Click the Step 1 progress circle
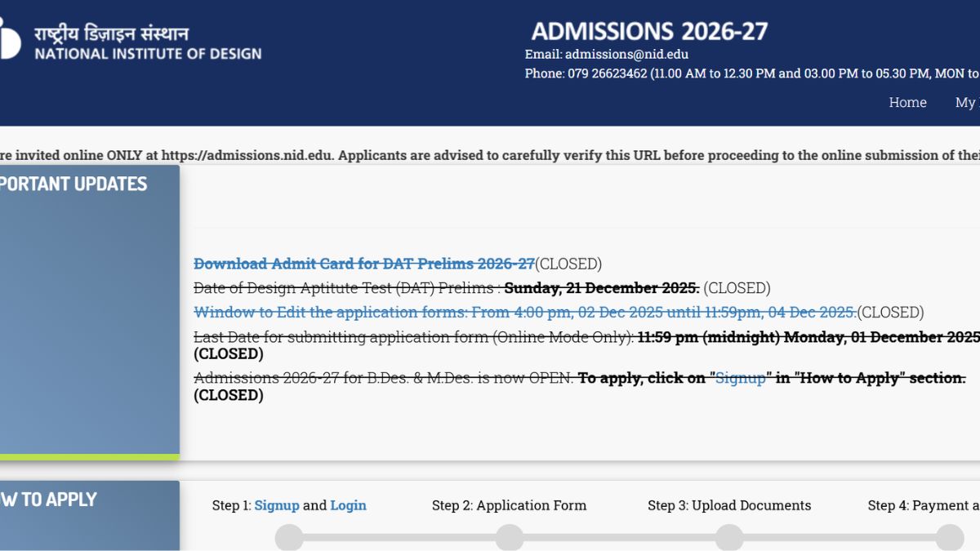 coord(289,538)
